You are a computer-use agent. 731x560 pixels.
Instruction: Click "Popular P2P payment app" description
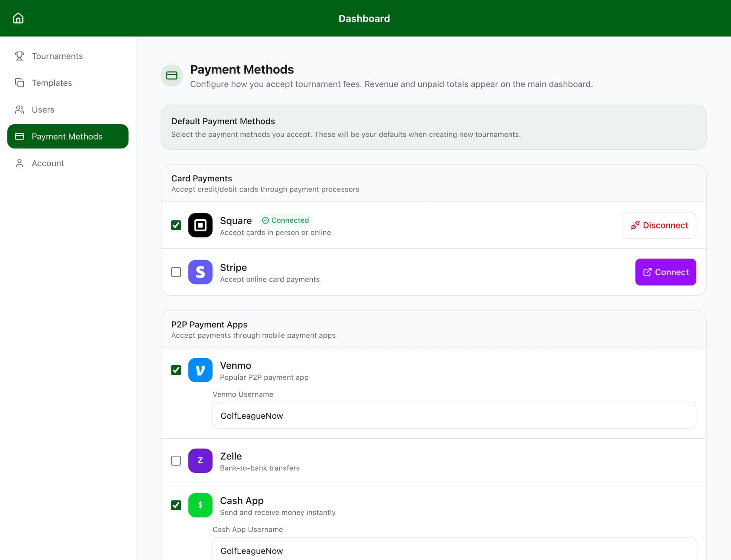pyautogui.click(x=264, y=377)
